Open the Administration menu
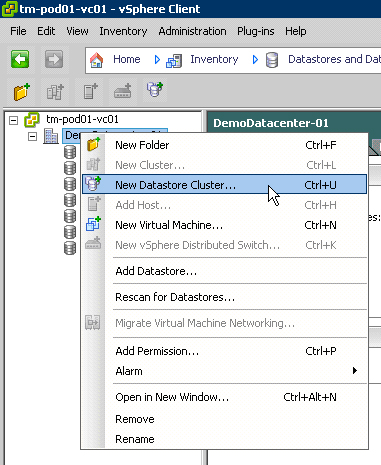This screenshot has width=381, height=465. coord(192,31)
